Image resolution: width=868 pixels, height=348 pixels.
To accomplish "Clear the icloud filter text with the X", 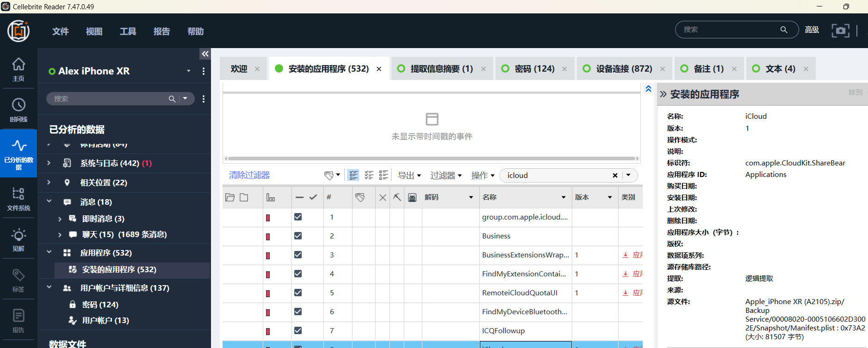I will pyautogui.click(x=615, y=176).
